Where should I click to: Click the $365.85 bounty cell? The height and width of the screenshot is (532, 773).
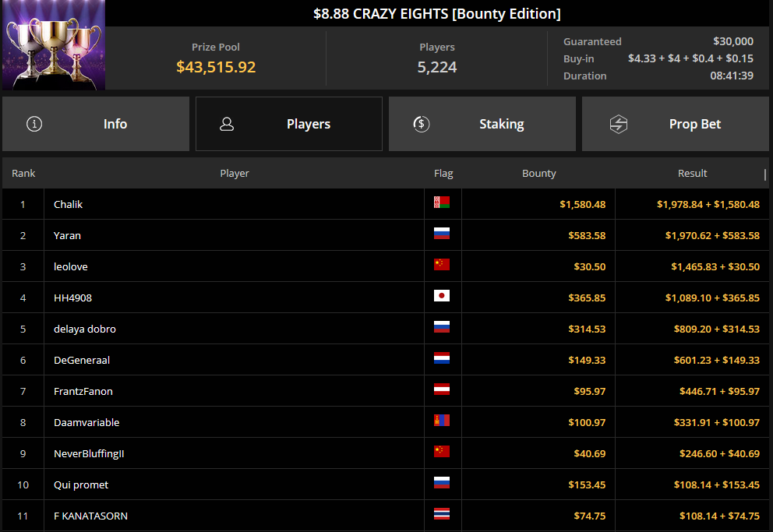tap(587, 298)
